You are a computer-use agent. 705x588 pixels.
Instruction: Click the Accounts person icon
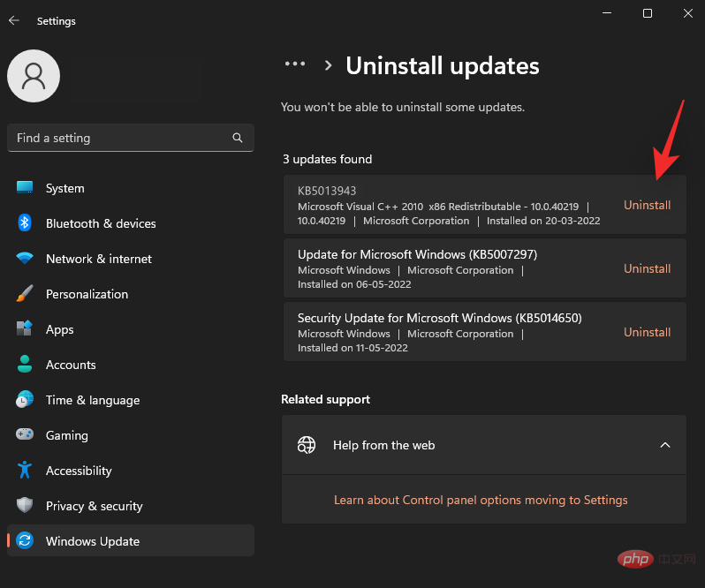[x=25, y=365]
